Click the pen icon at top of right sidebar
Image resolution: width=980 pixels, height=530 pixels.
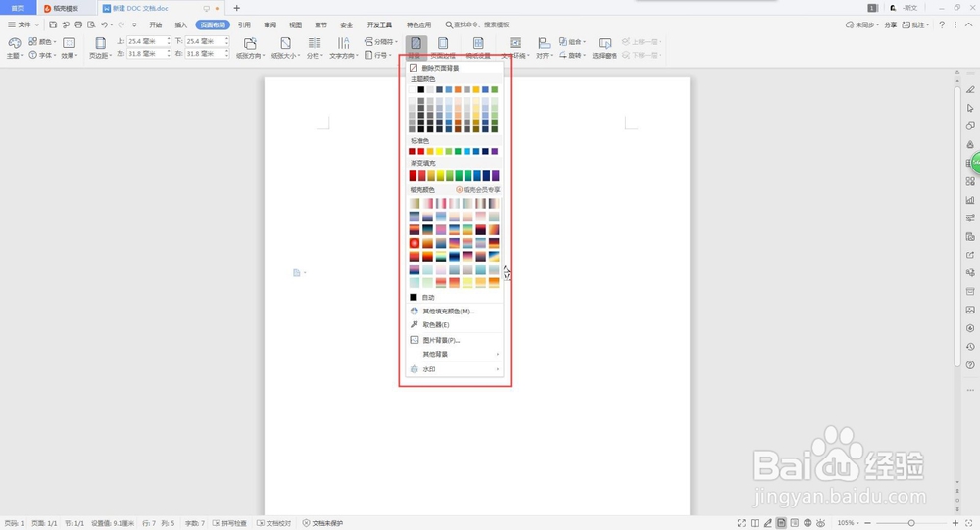[970, 89]
